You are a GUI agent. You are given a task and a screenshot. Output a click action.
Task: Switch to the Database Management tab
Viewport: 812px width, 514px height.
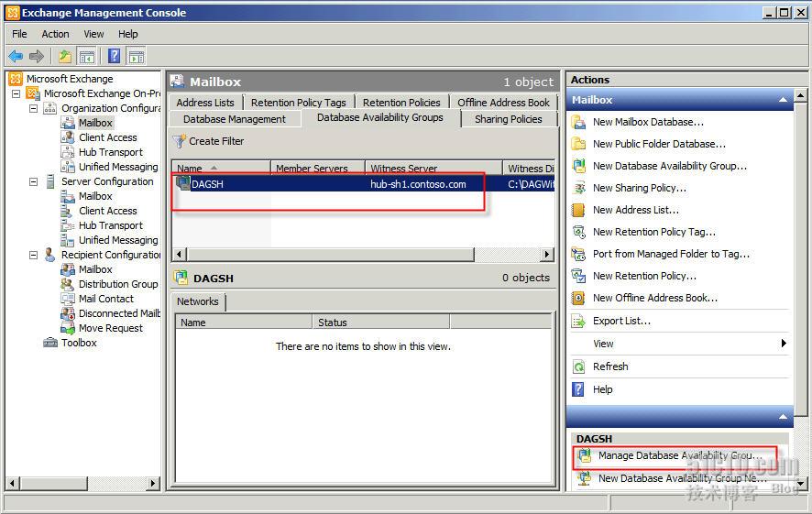(x=234, y=119)
